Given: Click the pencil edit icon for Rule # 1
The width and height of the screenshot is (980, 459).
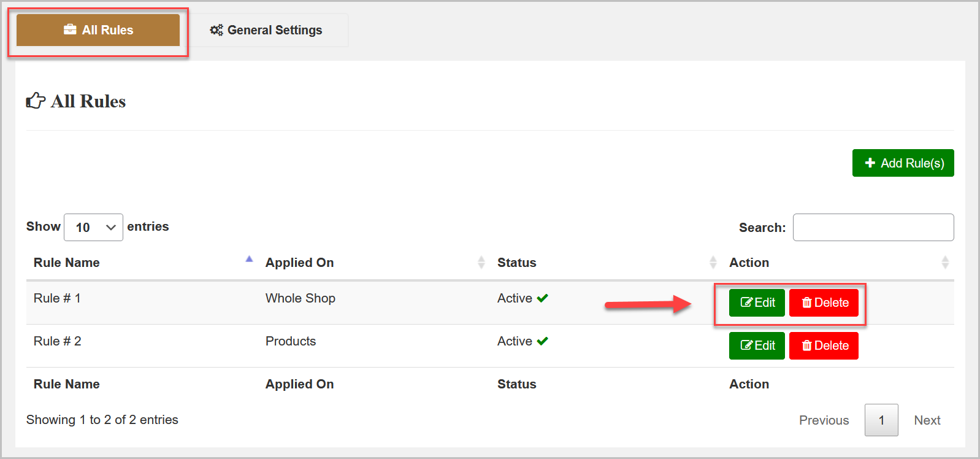Looking at the screenshot, I should pos(746,303).
